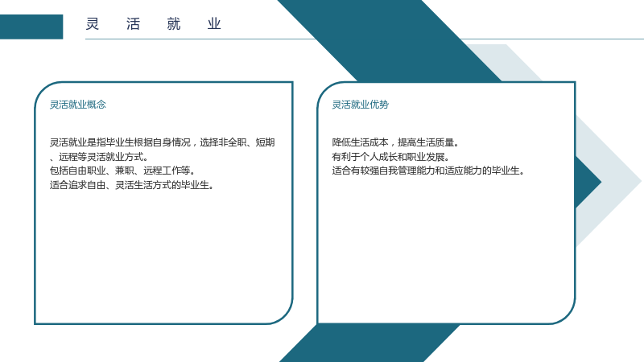Image resolution: width=644 pixels, height=362 pixels.
Task: Click the line 适合有较强自我管理能力和适应能力的毕业生
Action: (x=428, y=171)
